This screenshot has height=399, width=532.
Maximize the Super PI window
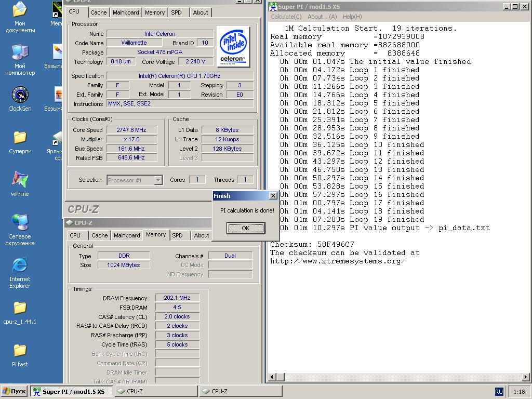[515, 6]
